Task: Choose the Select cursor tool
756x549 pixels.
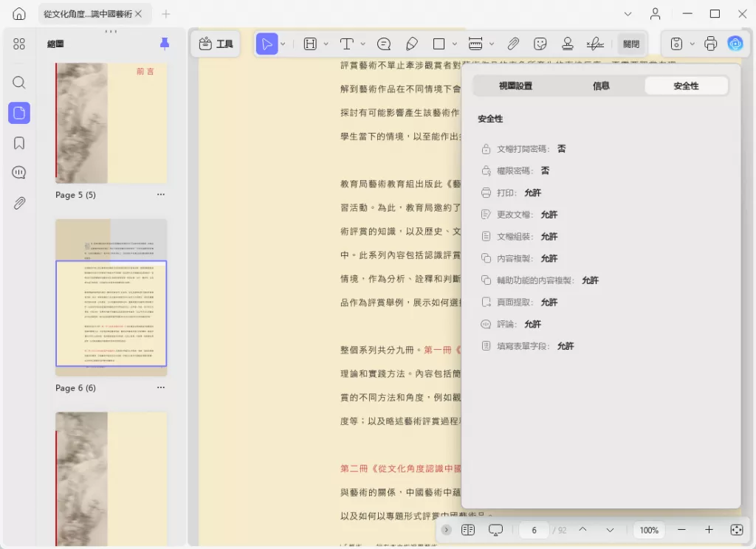Action: point(267,44)
